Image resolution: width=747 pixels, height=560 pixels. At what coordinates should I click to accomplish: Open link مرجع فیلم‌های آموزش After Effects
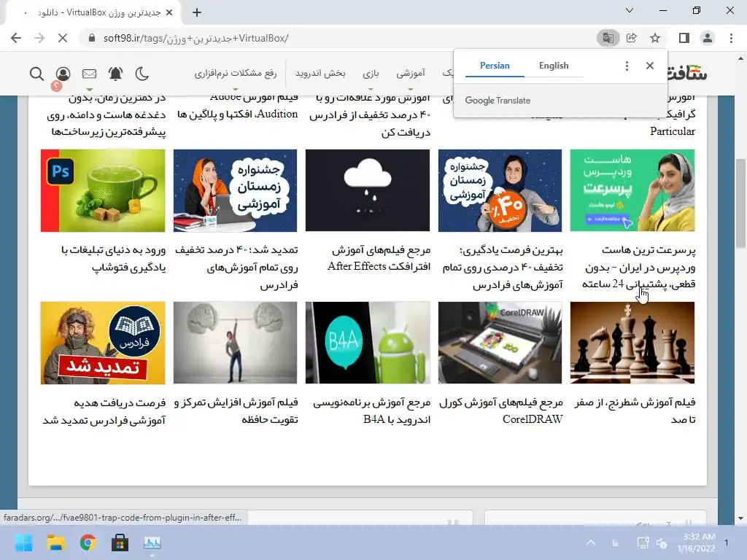379,259
